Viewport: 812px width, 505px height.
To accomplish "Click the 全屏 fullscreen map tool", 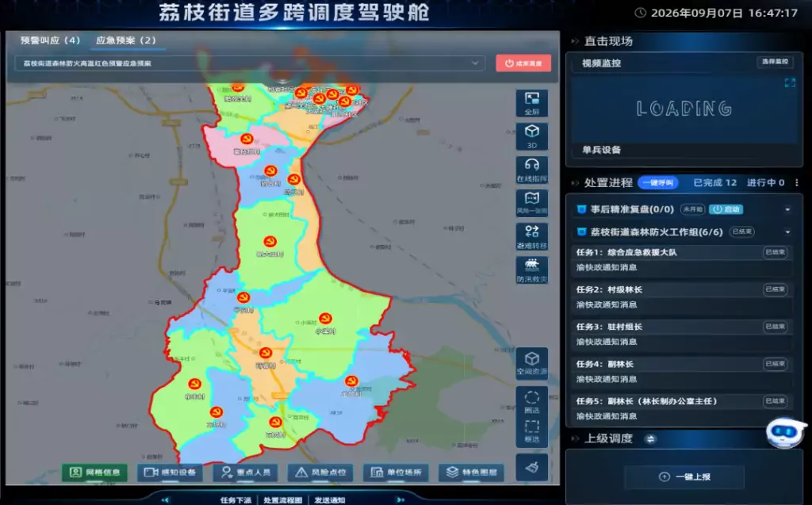I will click(532, 103).
